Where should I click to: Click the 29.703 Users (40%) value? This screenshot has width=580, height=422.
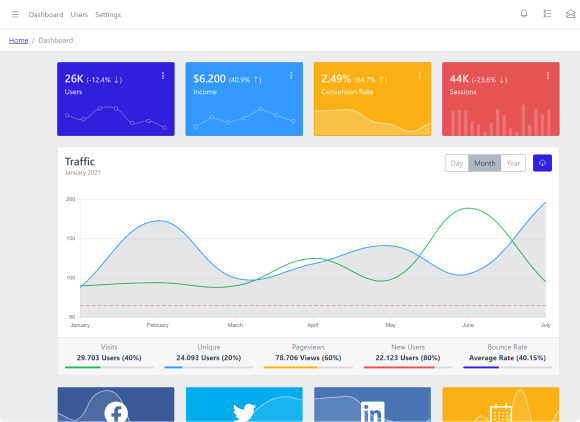click(x=109, y=358)
